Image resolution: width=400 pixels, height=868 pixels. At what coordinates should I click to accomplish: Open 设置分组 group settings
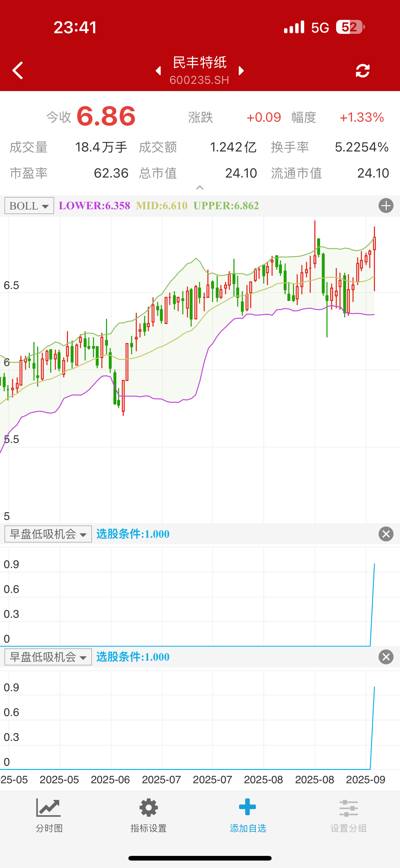(349, 816)
